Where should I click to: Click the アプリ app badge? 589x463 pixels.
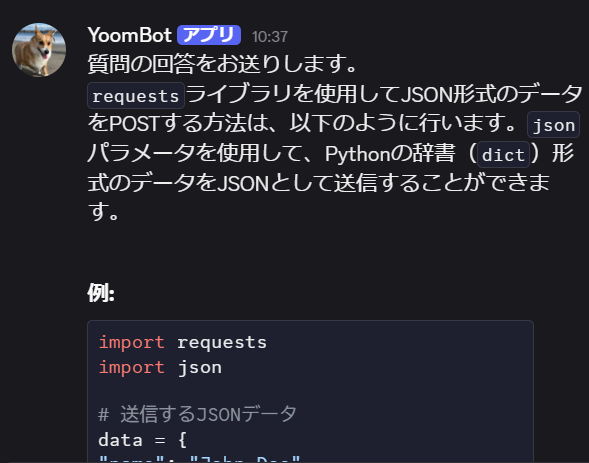tap(209, 35)
